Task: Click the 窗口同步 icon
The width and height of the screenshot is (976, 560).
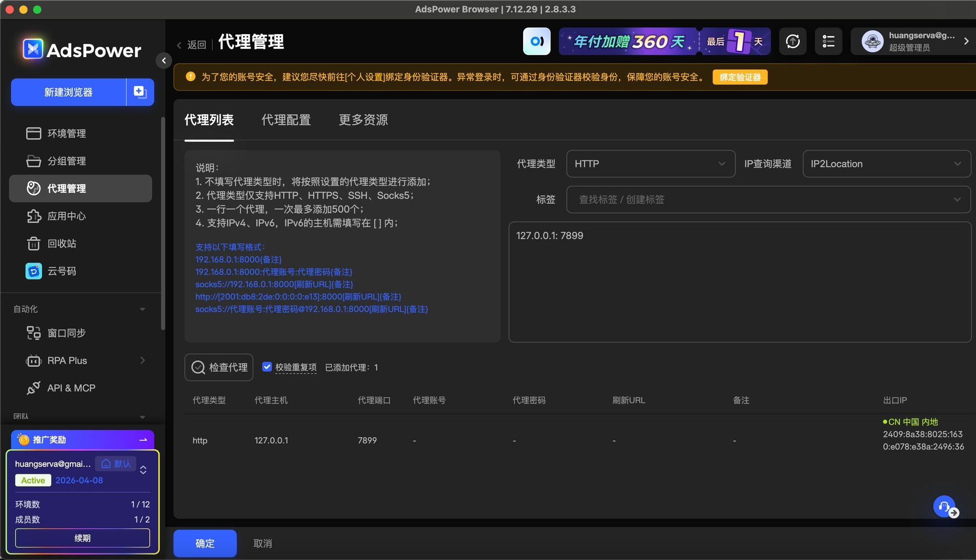Action: [34, 333]
